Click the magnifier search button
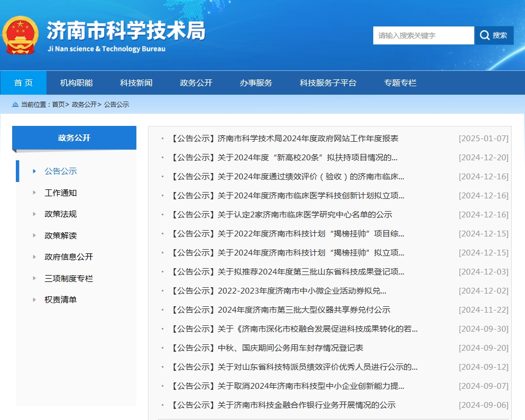The width and height of the screenshot is (525, 420). click(x=494, y=35)
